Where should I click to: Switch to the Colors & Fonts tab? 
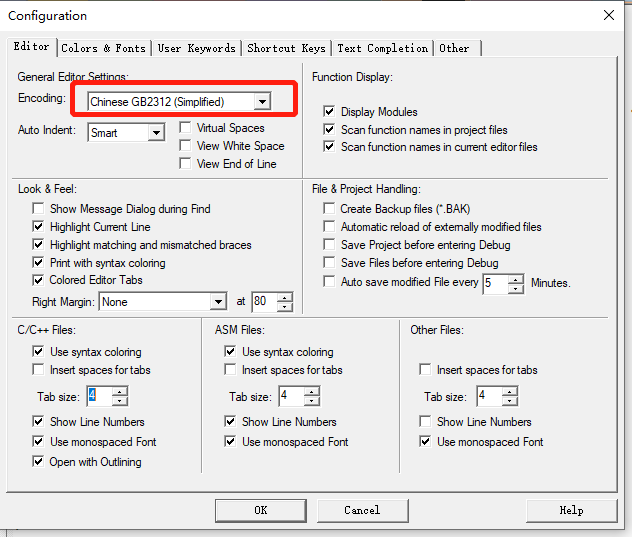pyautogui.click(x=103, y=48)
